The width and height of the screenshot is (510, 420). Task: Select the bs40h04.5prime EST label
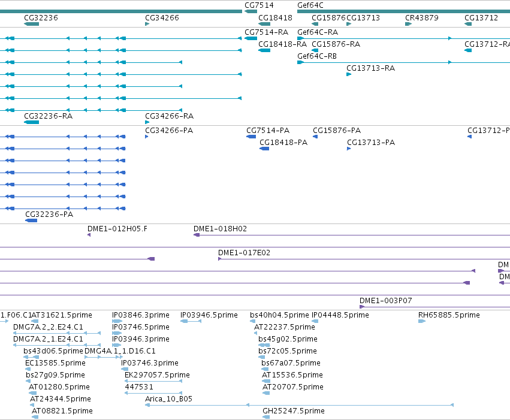tap(279, 315)
